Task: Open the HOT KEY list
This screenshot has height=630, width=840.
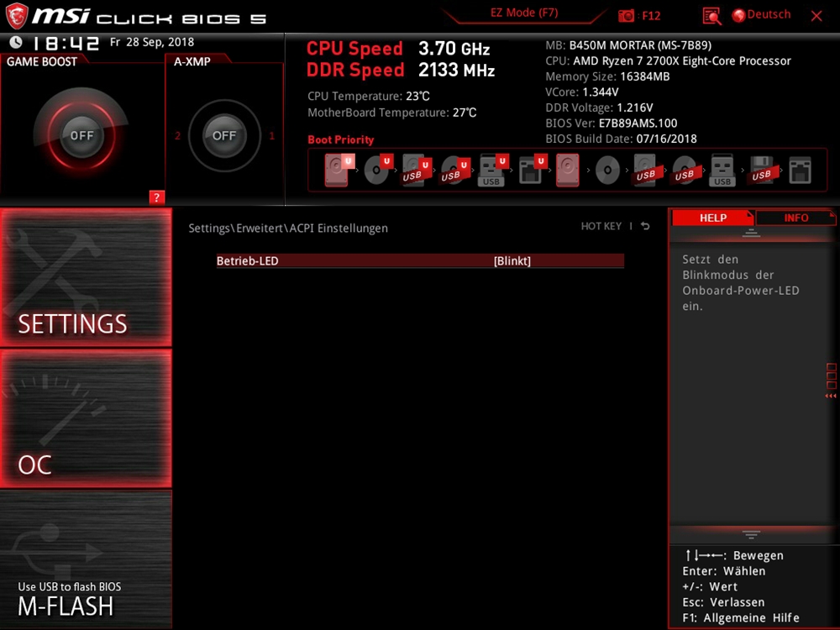Action: point(601,226)
